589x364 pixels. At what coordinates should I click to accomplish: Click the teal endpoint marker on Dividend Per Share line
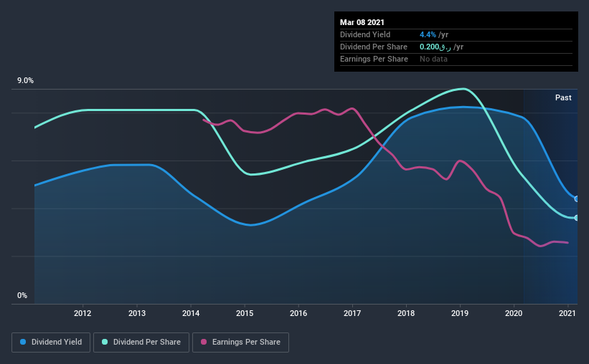click(577, 218)
